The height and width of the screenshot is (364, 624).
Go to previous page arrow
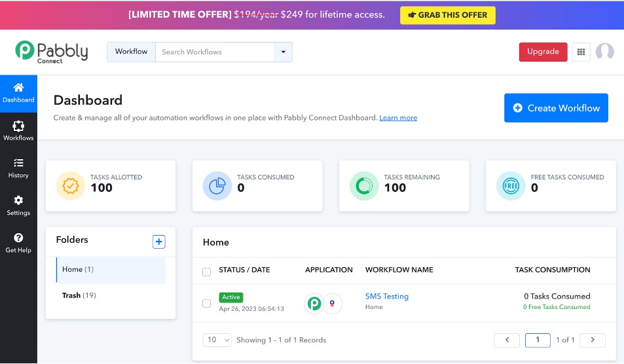point(507,340)
